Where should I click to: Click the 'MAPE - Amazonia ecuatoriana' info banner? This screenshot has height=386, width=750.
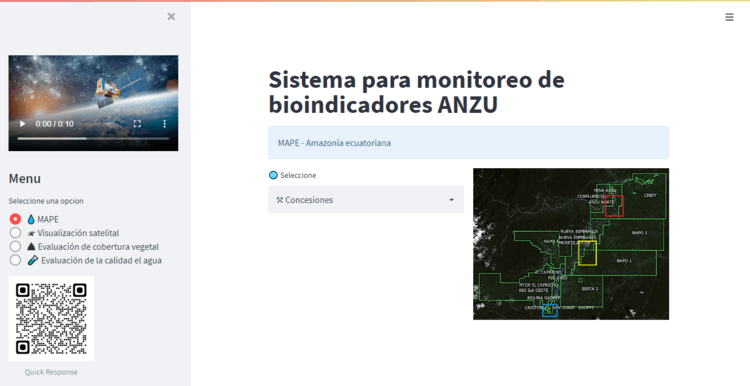(468, 143)
